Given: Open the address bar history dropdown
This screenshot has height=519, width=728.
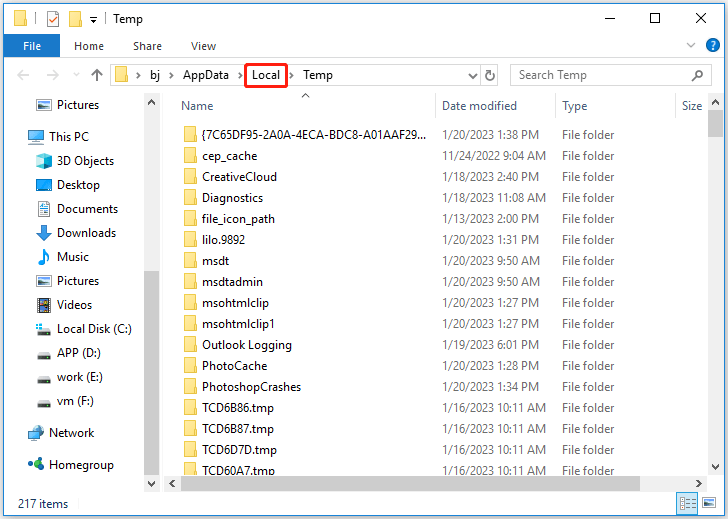Looking at the screenshot, I should pyautogui.click(x=473, y=76).
